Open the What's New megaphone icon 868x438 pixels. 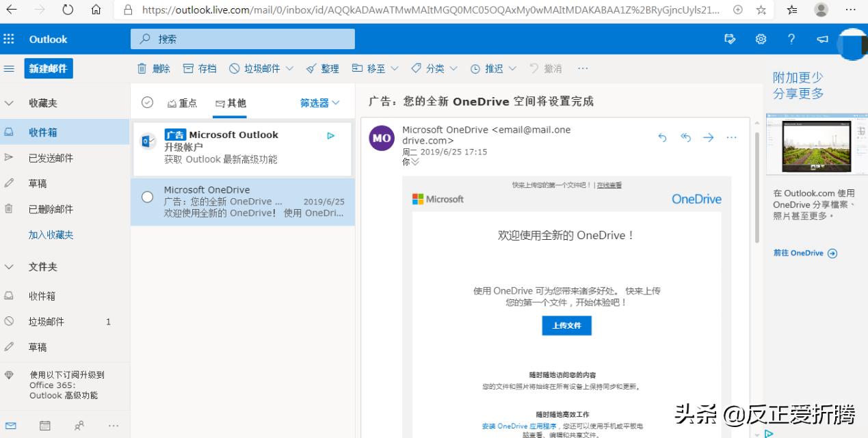[x=822, y=39]
